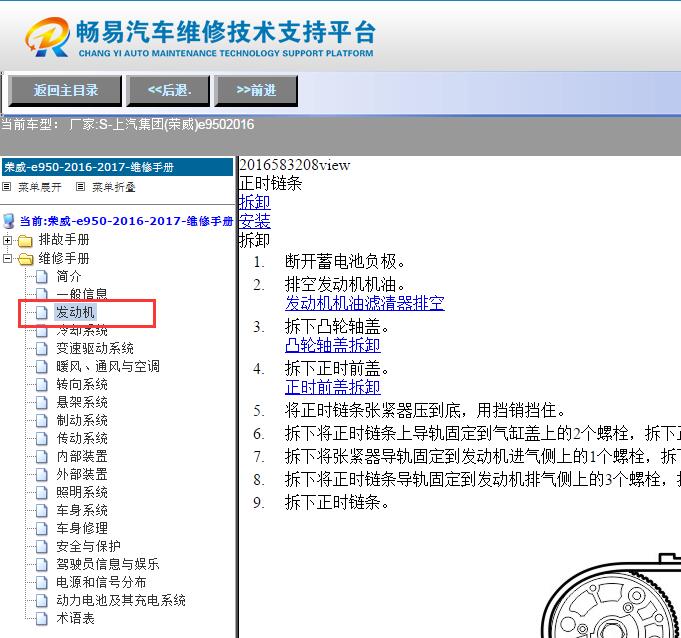Click the page icon next to 照明系统
The width and height of the screenshot is (681, 638).
pyautogui.click(x=42, y=493)
